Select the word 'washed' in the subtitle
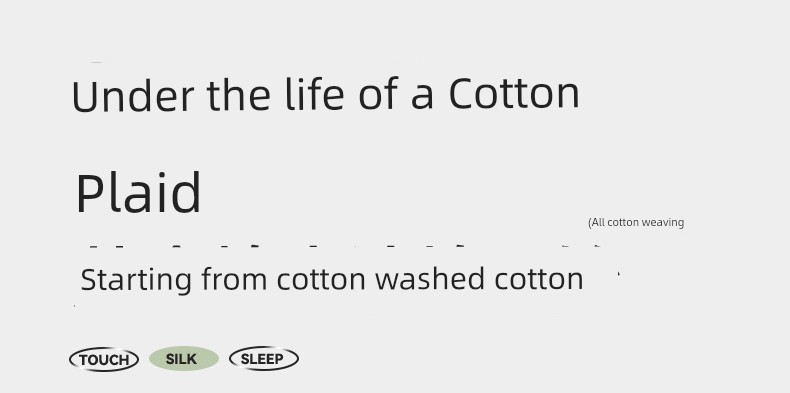Screen dimensions: 790x393 click(x=431, y=279)
